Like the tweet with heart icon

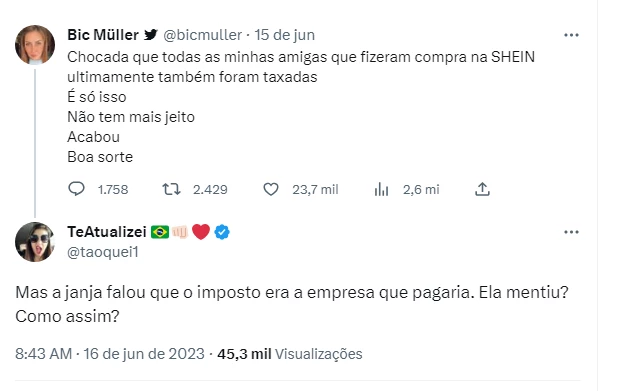pos(271,189)
